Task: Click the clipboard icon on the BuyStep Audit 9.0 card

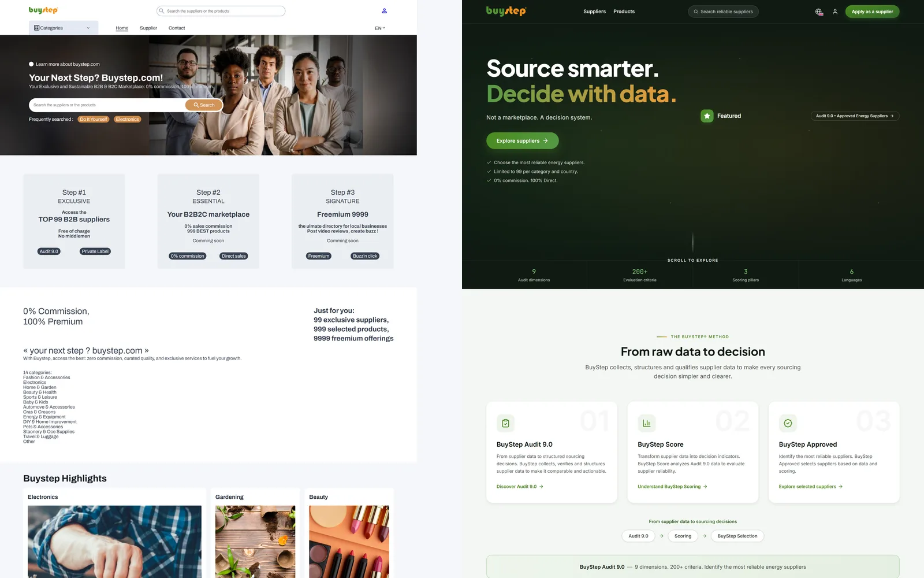Action: click(505, 423)
